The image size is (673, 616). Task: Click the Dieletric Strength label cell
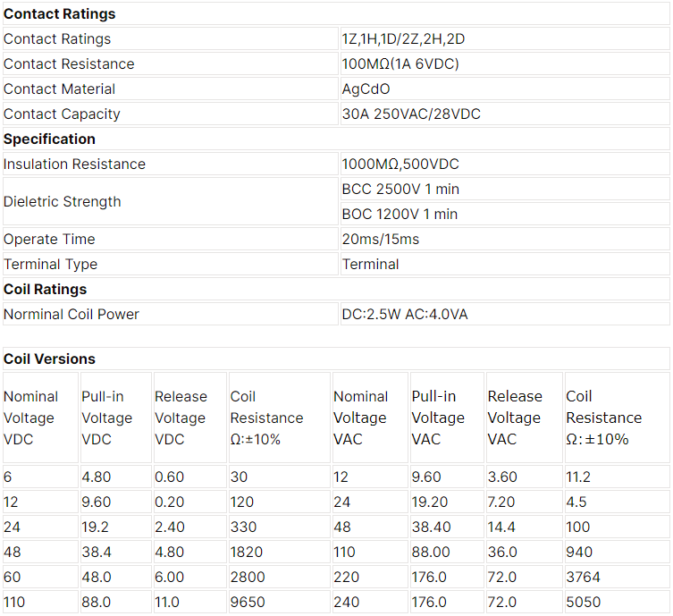171,201
